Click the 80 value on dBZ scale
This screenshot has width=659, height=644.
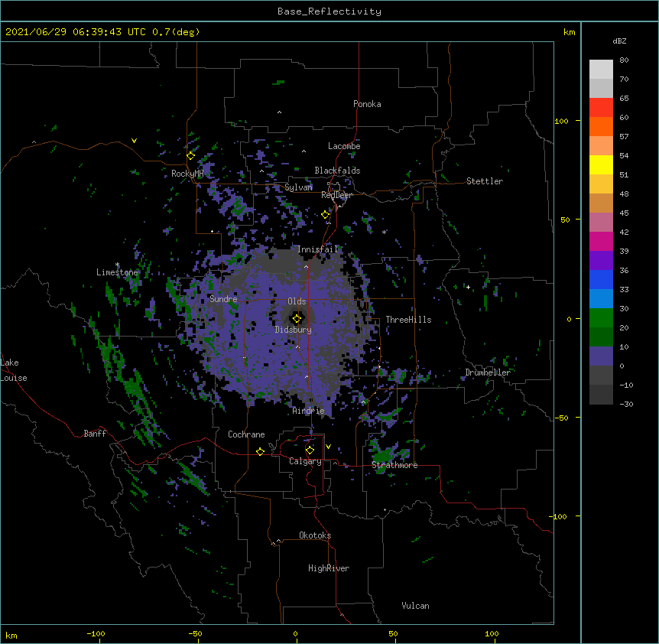click(624, 60)
